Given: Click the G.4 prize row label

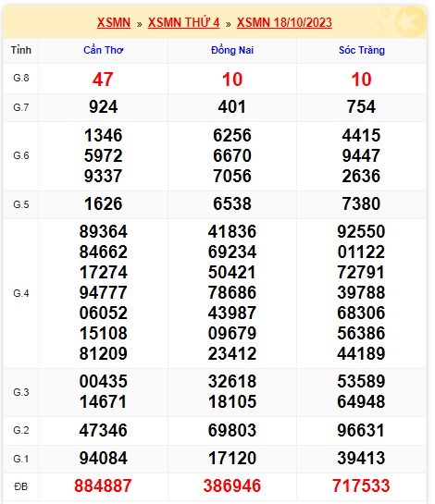Looking at the screenshot, I should coord(21,293).
